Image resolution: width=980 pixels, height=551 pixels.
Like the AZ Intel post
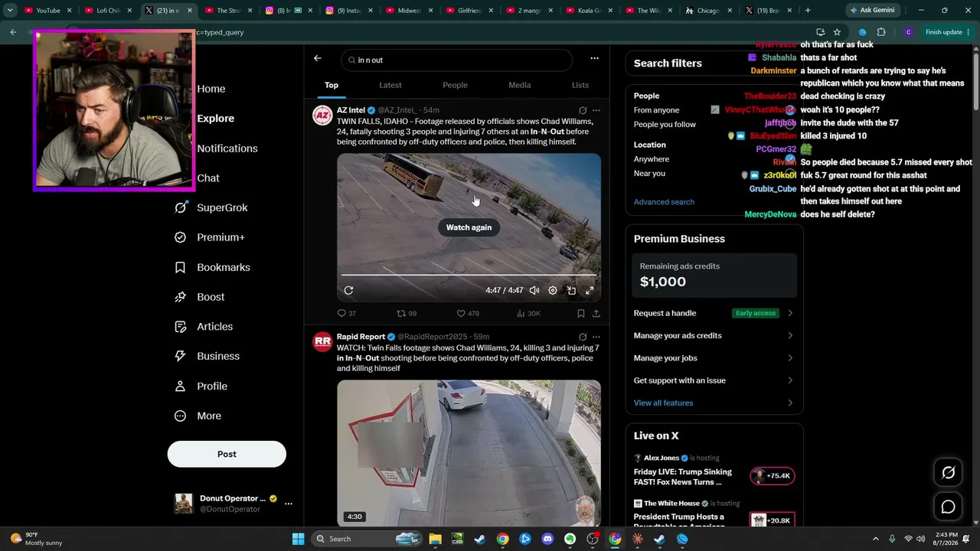click(x=467, y=313)
